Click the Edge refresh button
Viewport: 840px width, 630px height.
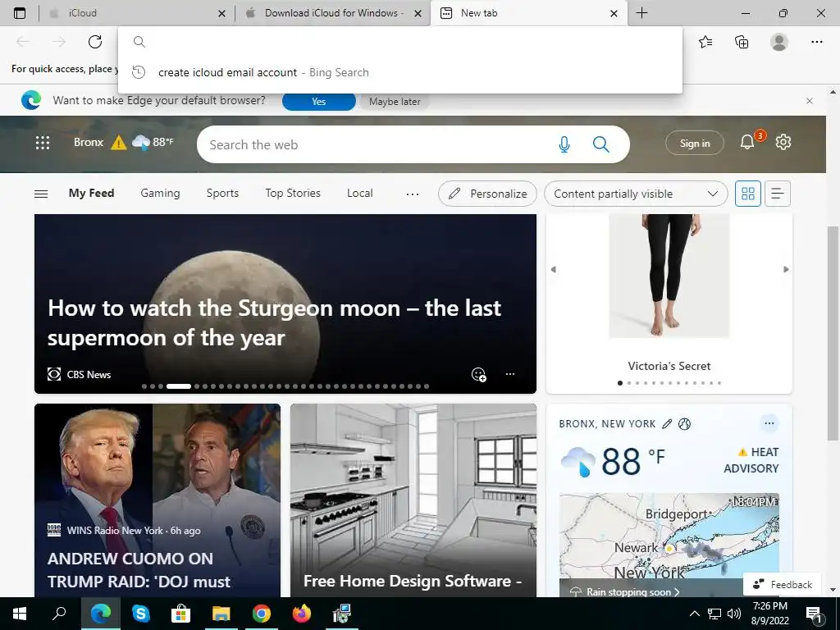pos(95,42)
